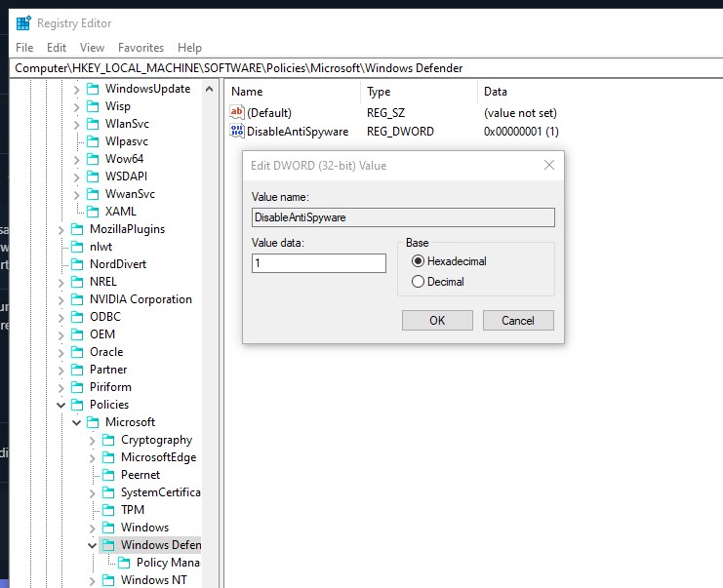Collapse the Microsoft key under Policies

pyautogui.click(x=76, y=422)
